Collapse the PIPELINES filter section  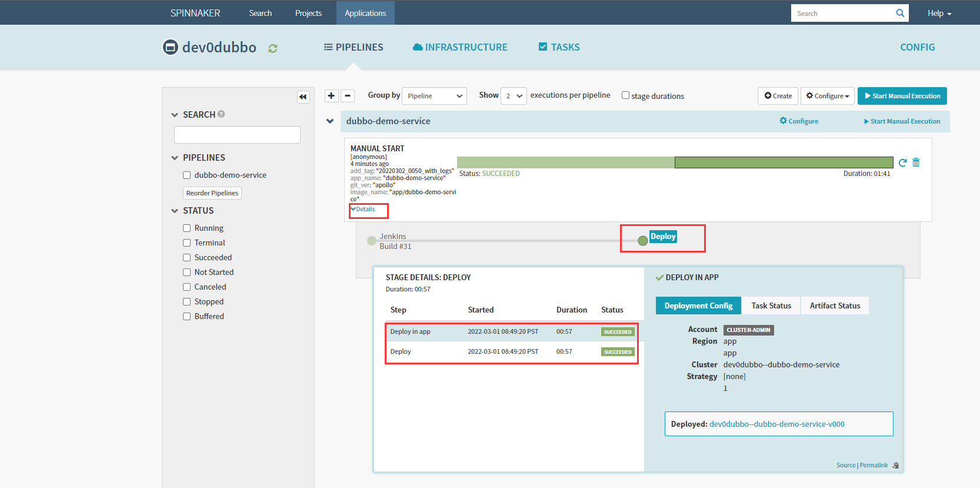pos(175,158)
